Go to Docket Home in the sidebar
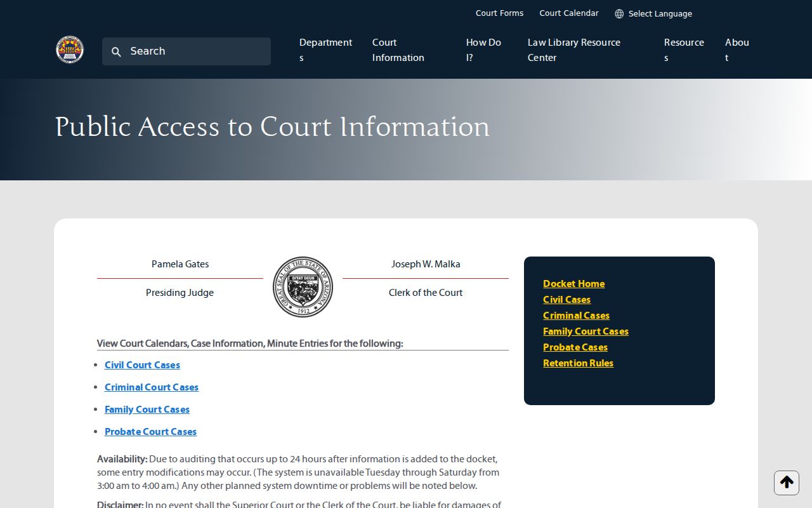Image resolution: width=812 pixels, height=508 pixels. point(573,284)
